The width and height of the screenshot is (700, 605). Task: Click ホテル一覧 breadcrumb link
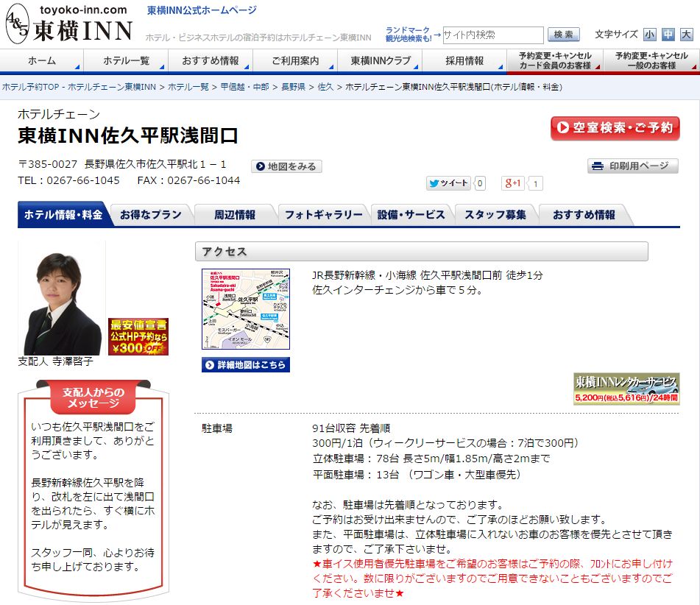188,87
